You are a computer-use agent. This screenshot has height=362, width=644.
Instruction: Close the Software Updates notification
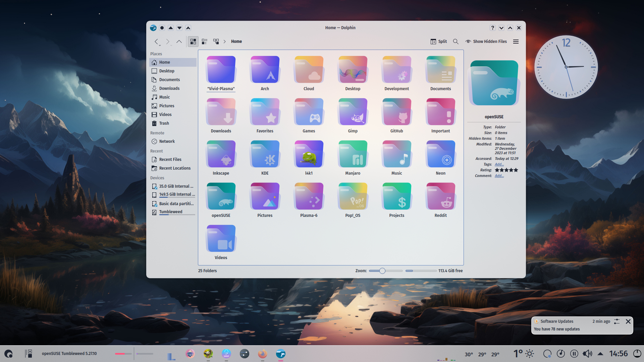click(628, 321)
